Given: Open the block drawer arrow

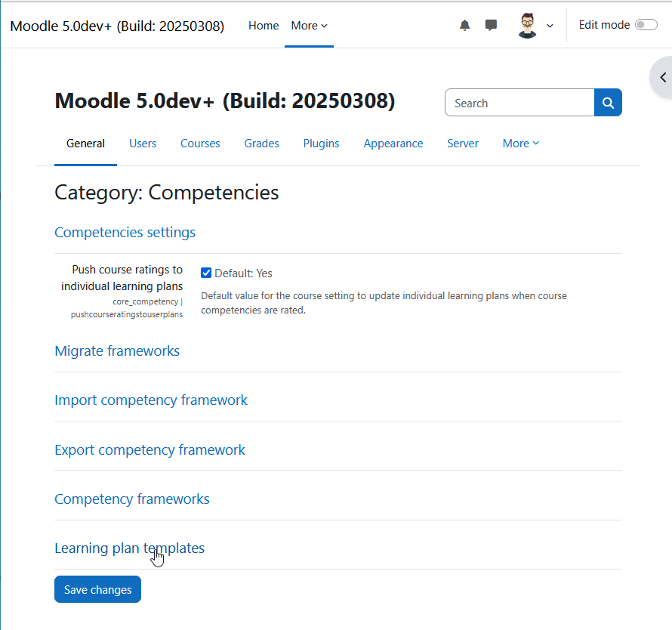Looking at the screenshot, I should tap(663, 78).
